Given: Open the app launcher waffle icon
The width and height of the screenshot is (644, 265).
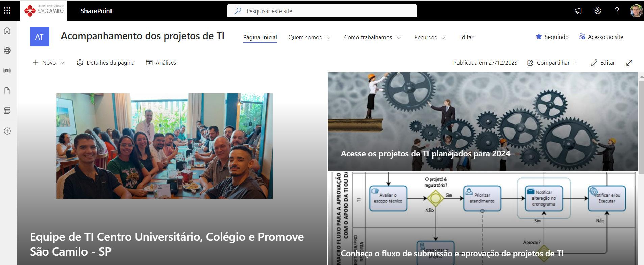Looking at the screenshot, I should [x=7, y=11].
